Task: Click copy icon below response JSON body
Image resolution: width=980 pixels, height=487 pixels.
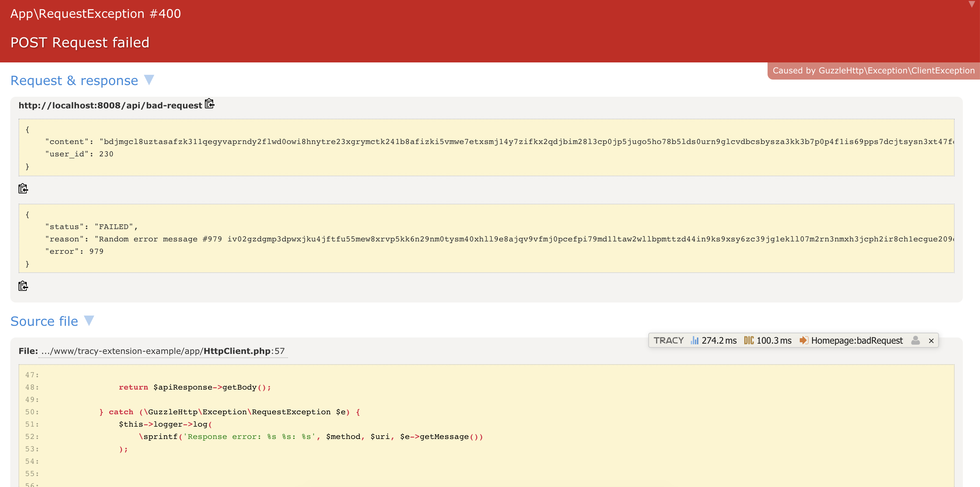Action: 23,286
